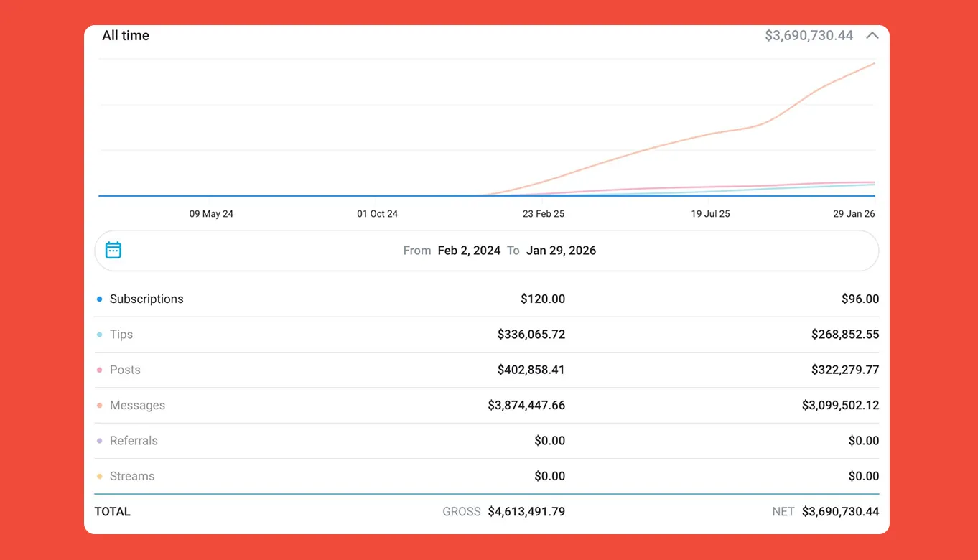
Task: Click the All time heading
Action: tap(126, 35)
